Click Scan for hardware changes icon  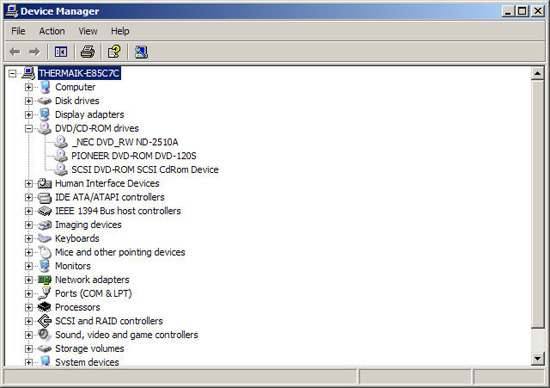pyautogui.click(x=141, y=52)
